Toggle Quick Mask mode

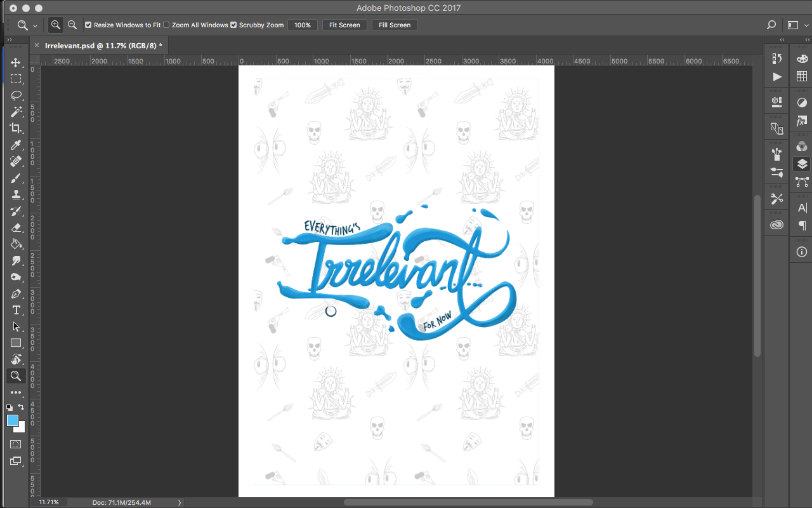(x=16, y=444)
